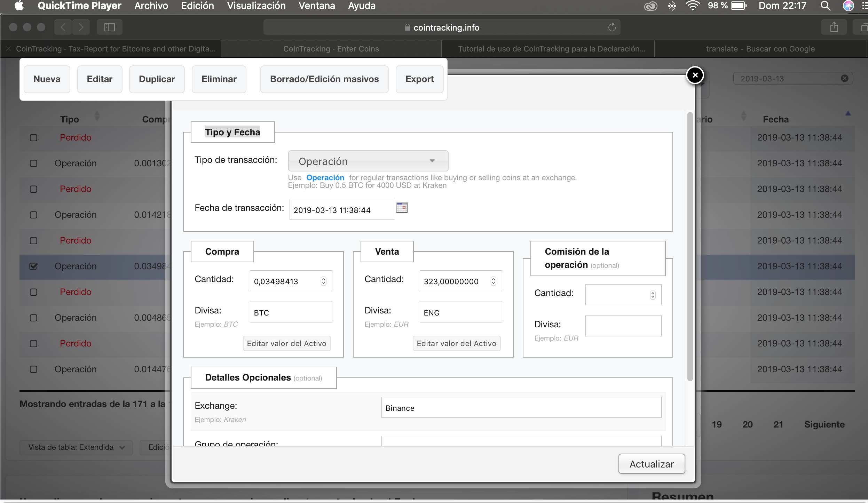Open the Archivo menu
The width and height of the screenshot is (868, 503).
151,6
